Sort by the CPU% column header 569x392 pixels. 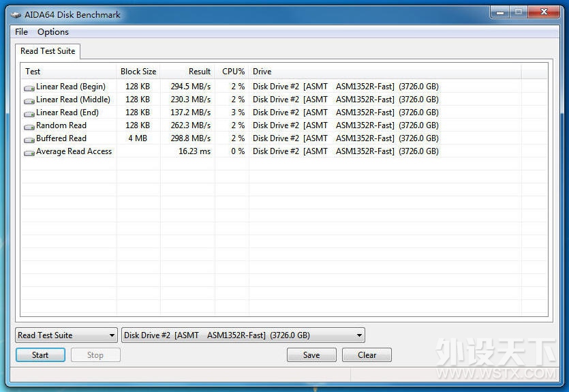(232, 72)
